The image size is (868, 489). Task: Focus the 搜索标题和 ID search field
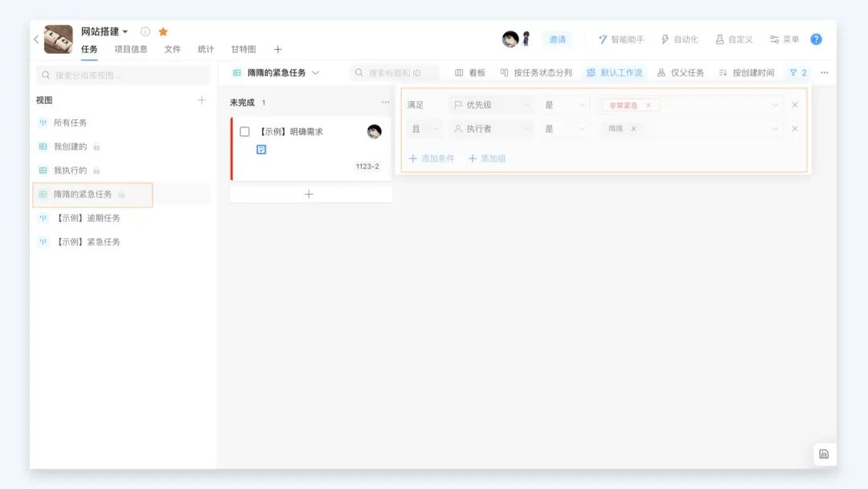395,72
